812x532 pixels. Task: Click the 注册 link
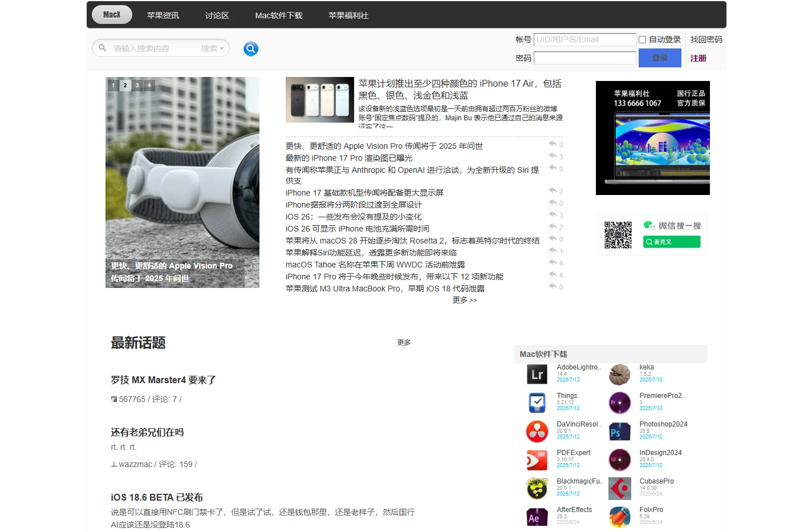(699, 58)
